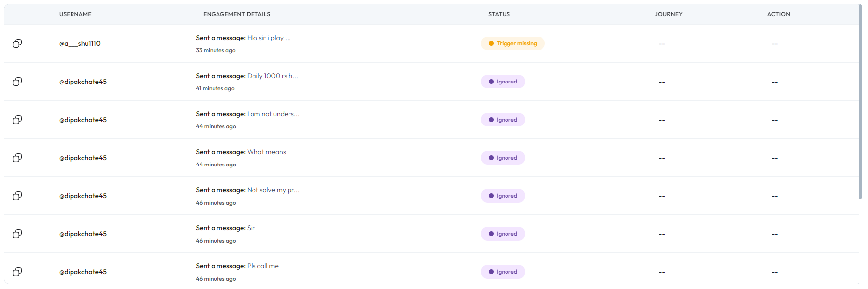Image resolution: width=868 pixels, height=289 pixels.
Task: Click the JOURNEY column header
Action: pyautogui.click(x=668, y=14)
